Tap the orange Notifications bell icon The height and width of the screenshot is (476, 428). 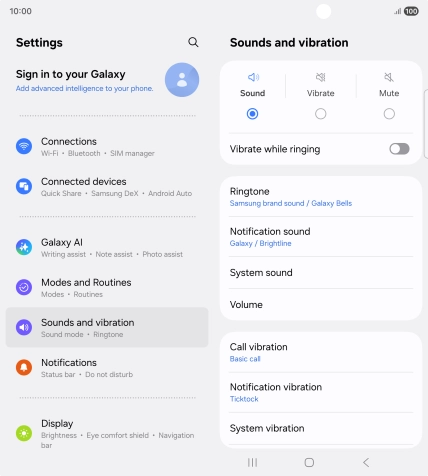click(x=24, y=367)
